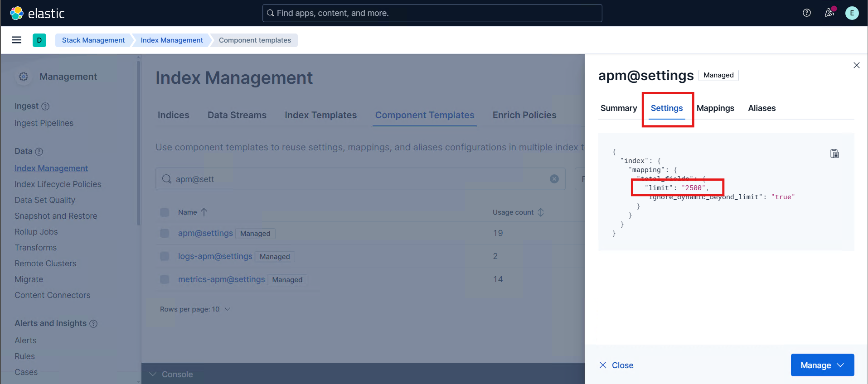The height and width of the screenshot is (384, 868).
Task: Click the Data help icon
Action: [39, 152]
